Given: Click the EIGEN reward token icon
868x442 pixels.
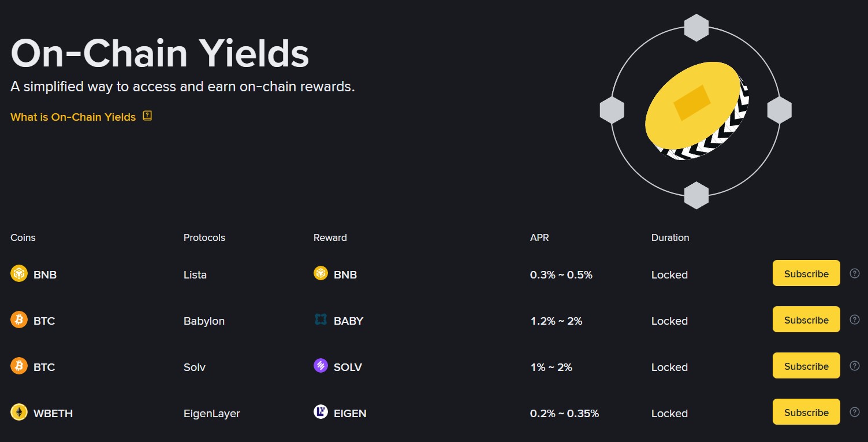Looking at the screenshot, I should pos(321,412).
